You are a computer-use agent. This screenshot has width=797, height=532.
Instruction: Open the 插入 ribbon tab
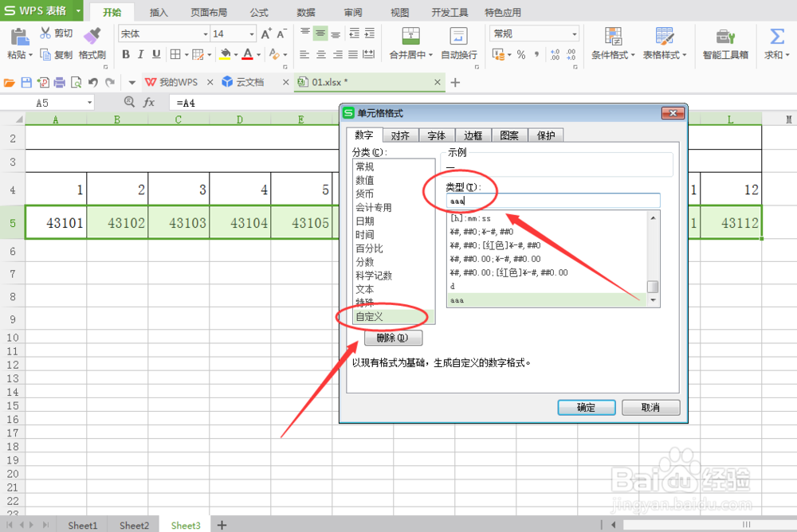[x=157, y=12]
